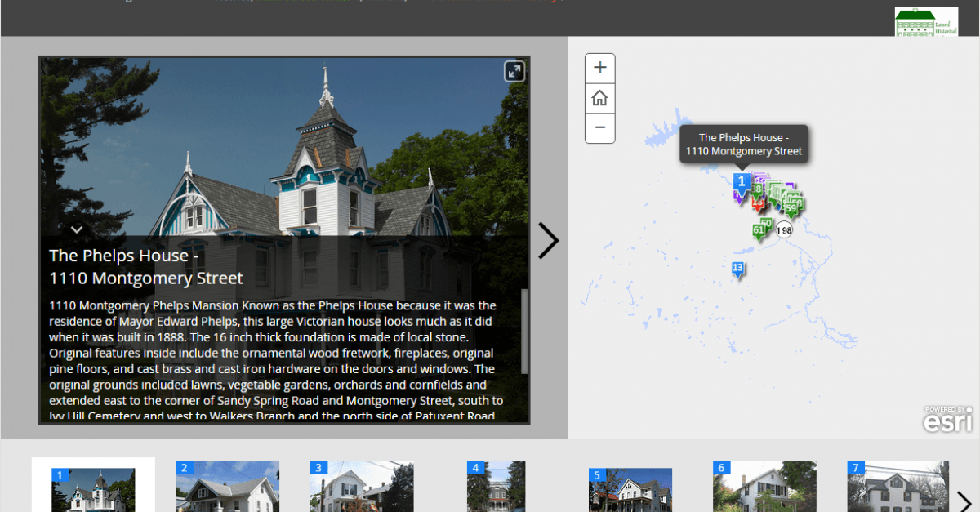Advance to the next site with the arrow
This screenshot has width=980, height=512.
[549, 240]
